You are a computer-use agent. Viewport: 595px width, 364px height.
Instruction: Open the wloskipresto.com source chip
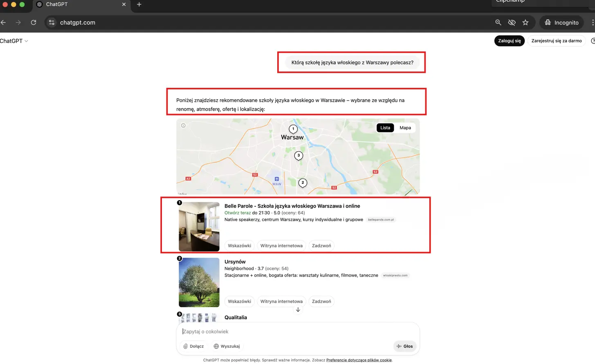coord(395,275)
